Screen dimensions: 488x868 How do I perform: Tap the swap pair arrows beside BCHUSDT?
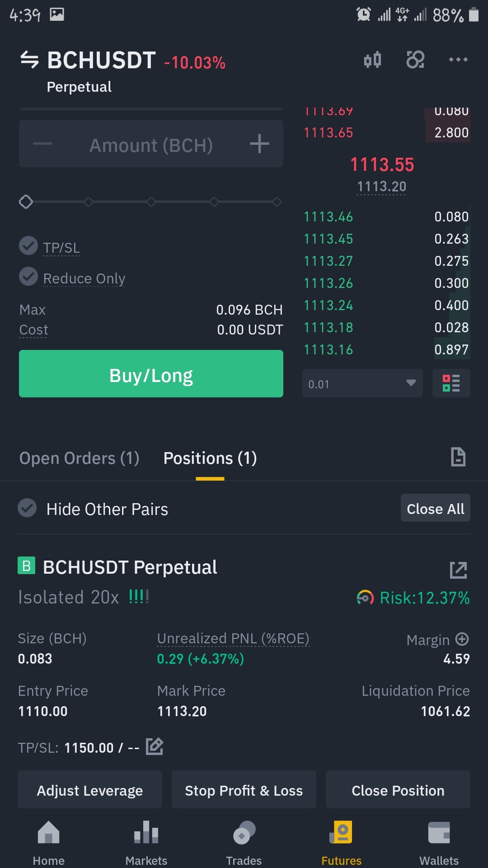30,60
